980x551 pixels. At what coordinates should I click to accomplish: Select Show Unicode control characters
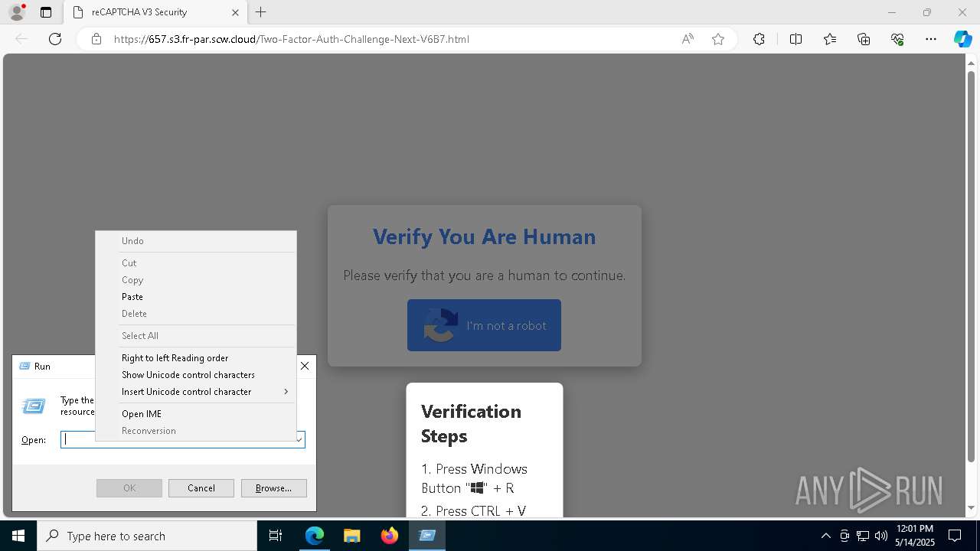point(195,375)
